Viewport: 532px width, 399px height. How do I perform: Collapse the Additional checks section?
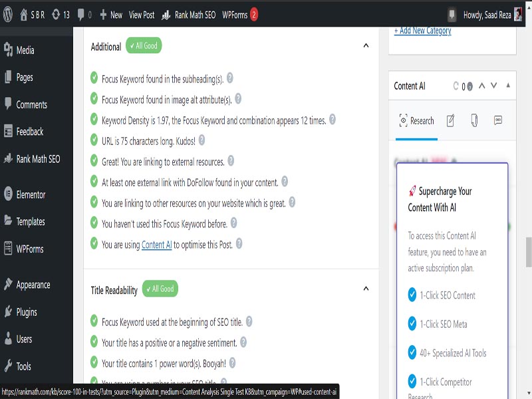tap(365, 45)
